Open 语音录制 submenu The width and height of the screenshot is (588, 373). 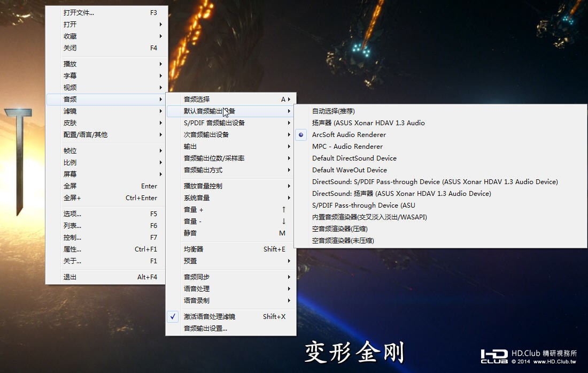pos(230,301)
